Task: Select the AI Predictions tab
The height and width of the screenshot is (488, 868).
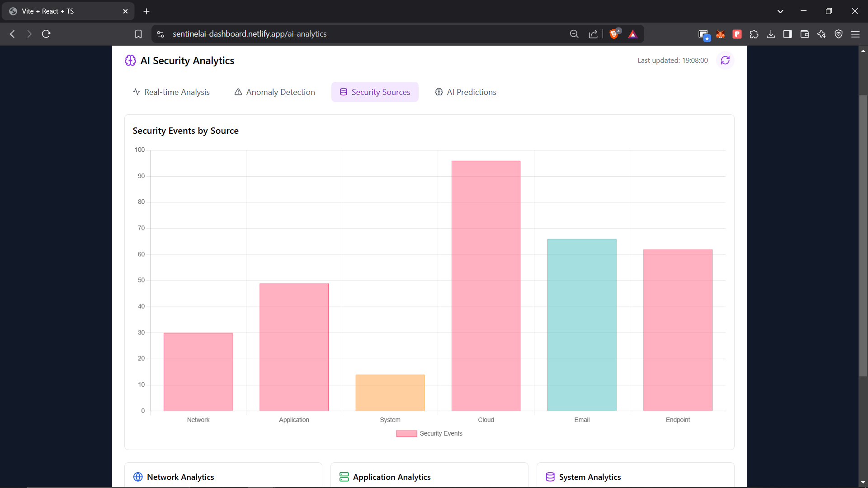Action: (466, 92)
